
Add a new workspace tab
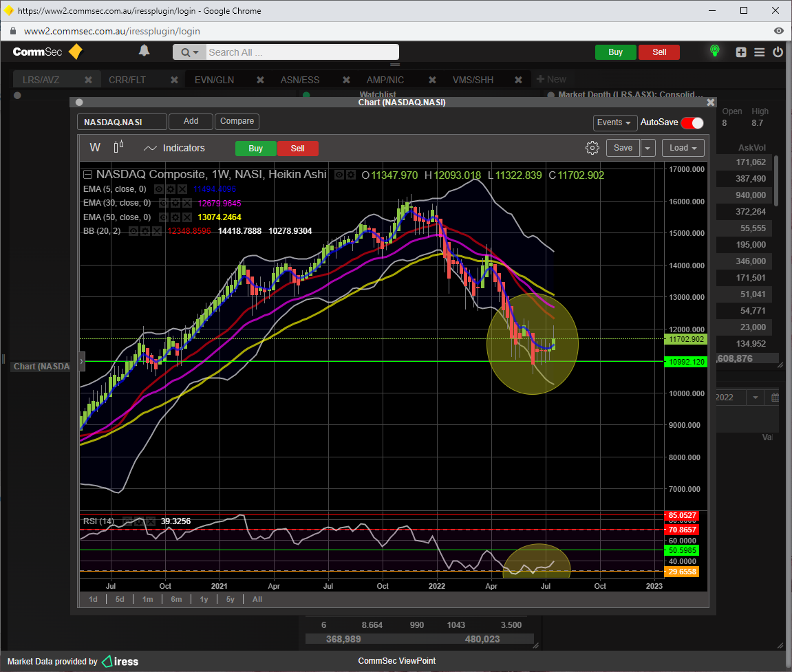[551, 79]
